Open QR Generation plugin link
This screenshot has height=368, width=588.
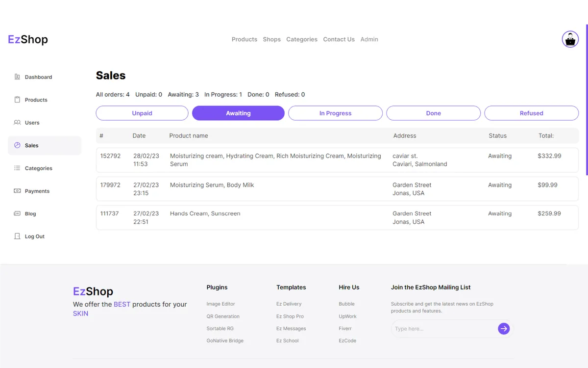223,316
